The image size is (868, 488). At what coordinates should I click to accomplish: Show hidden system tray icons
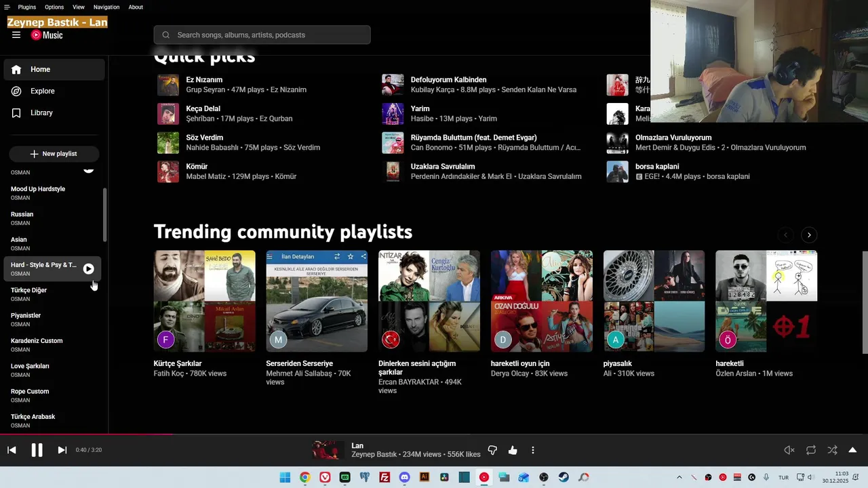click(679, 477)
